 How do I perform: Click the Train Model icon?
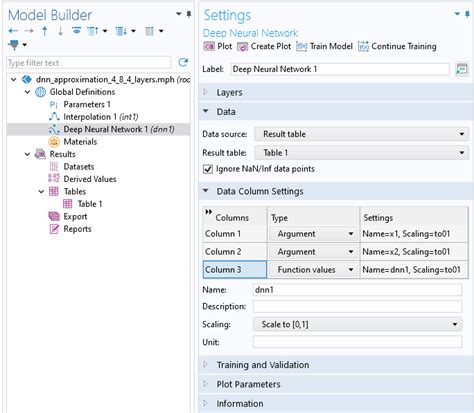(x=301, y=46)
